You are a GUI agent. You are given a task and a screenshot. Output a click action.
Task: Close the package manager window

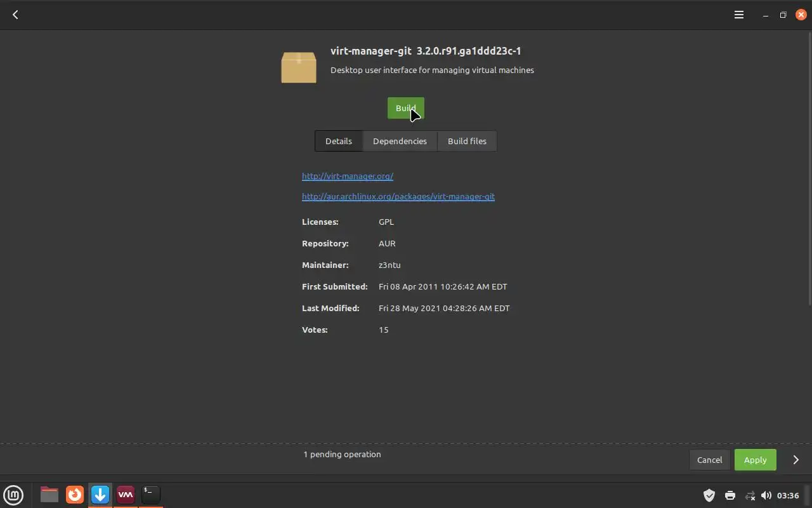(x=801, y=15)
